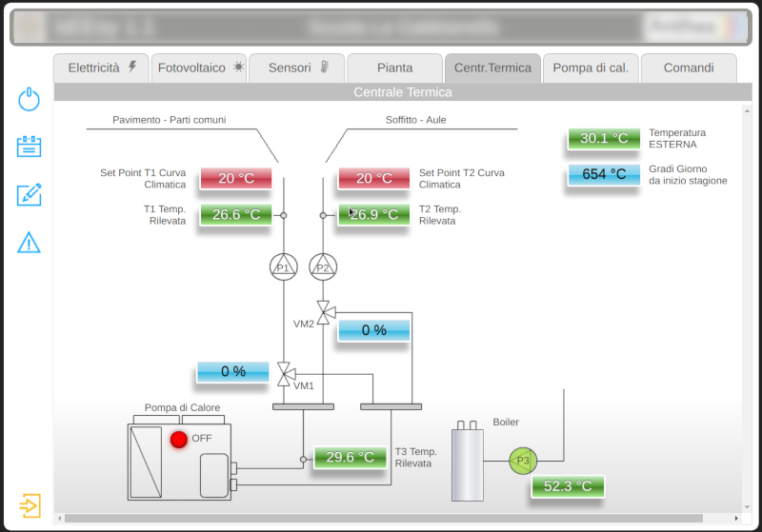Select pump P1 symbol
Viewport: 762px width, 532px height.
pyautogui.click(x=283, y=267)
